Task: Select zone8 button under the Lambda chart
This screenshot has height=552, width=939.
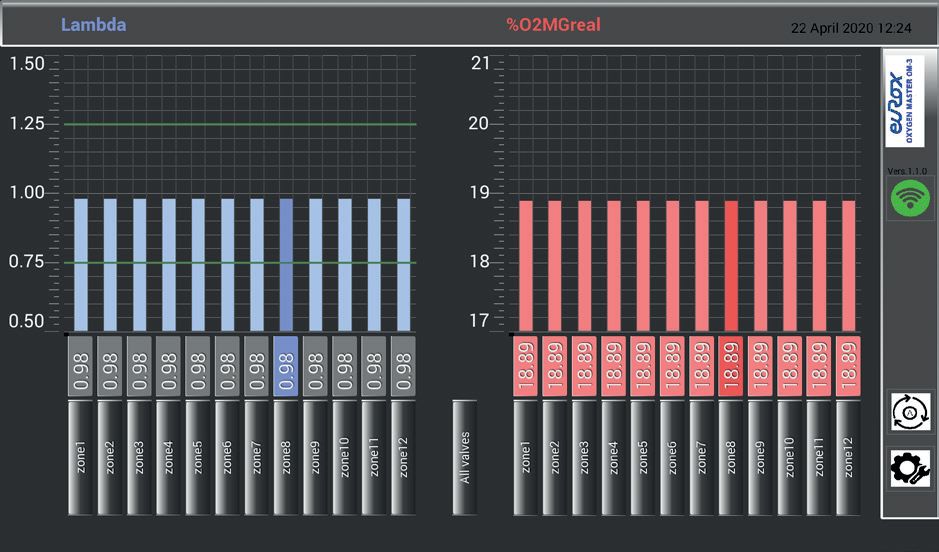Action: pyautogui.click(x=286, y=458)
